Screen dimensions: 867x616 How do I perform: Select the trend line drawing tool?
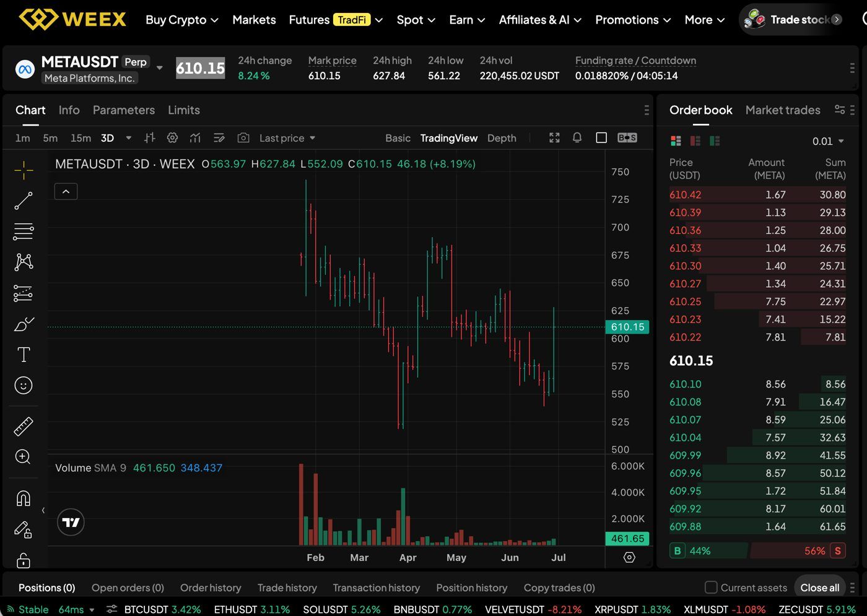24,201
